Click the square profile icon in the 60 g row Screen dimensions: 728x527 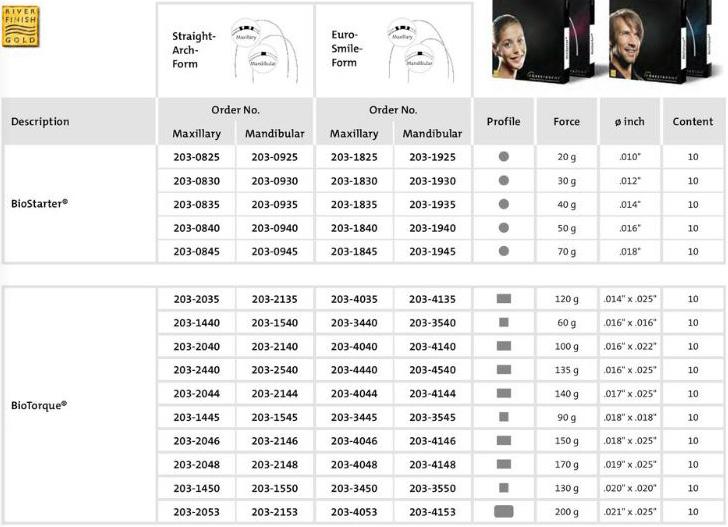504,322
